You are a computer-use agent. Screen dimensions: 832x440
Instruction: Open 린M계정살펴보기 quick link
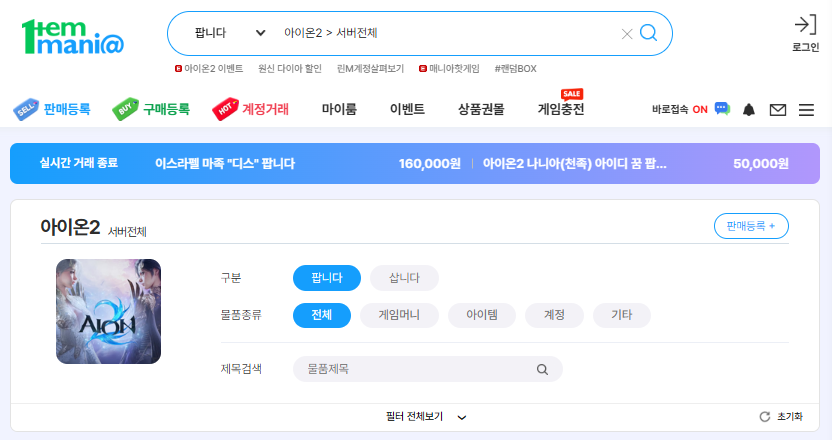click(370, 68)
